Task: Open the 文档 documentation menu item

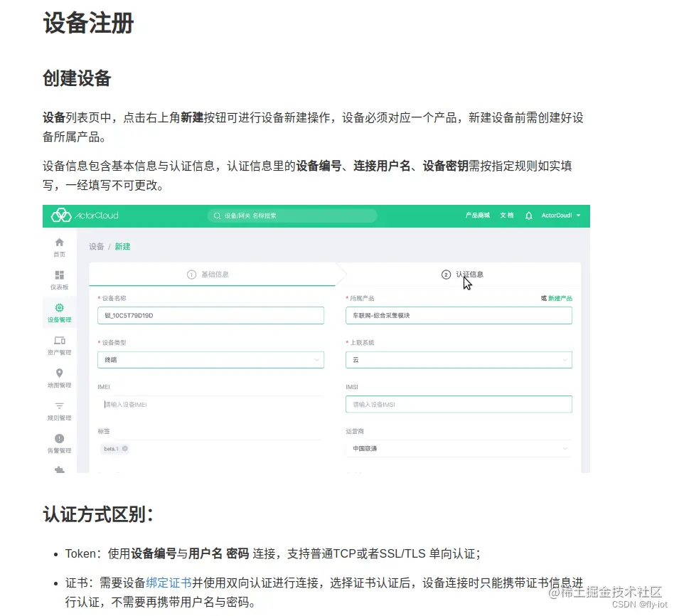Action: pos(506,216)
